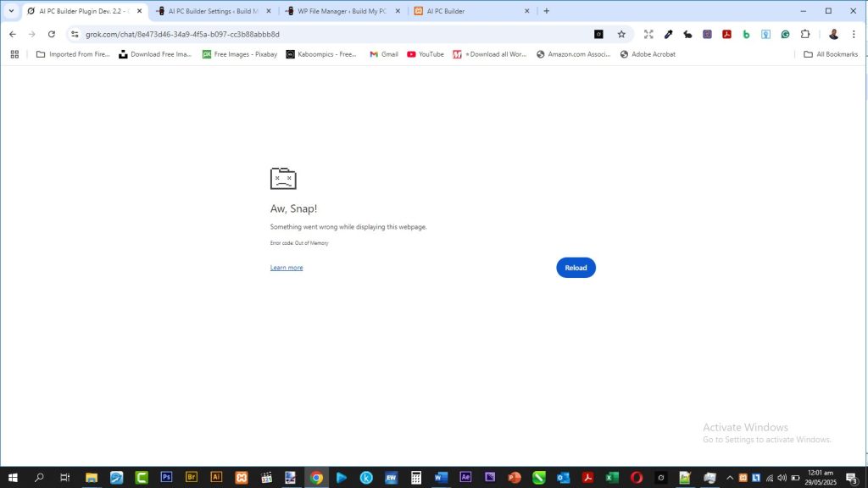The width and height of the screenshot is (868, 488).
Task: Open the Grammarly extension icon
Action: [785, 34]
